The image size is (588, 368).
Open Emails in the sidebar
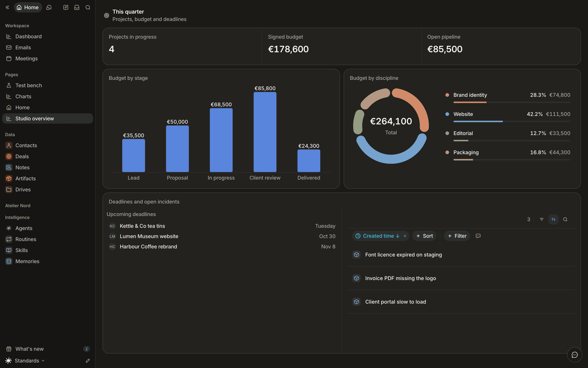[x=48, y=47]
